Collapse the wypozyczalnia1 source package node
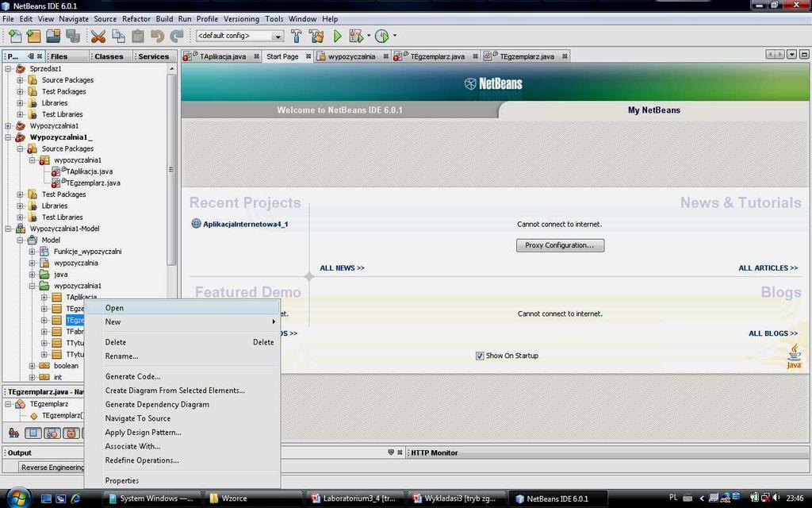The image size is (812, 508). pyautogui.click(x=32, y=160)
